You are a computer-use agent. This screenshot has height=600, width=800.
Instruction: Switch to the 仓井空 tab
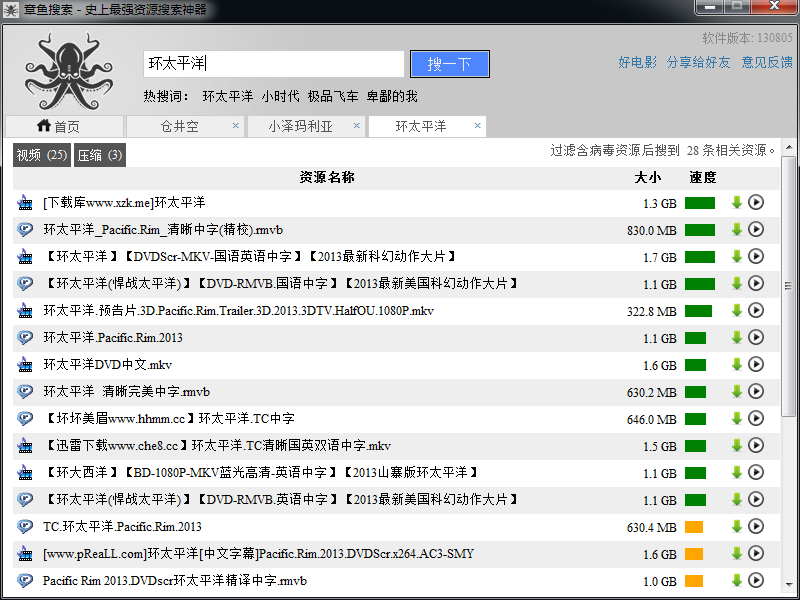click(x=185, y=127)
